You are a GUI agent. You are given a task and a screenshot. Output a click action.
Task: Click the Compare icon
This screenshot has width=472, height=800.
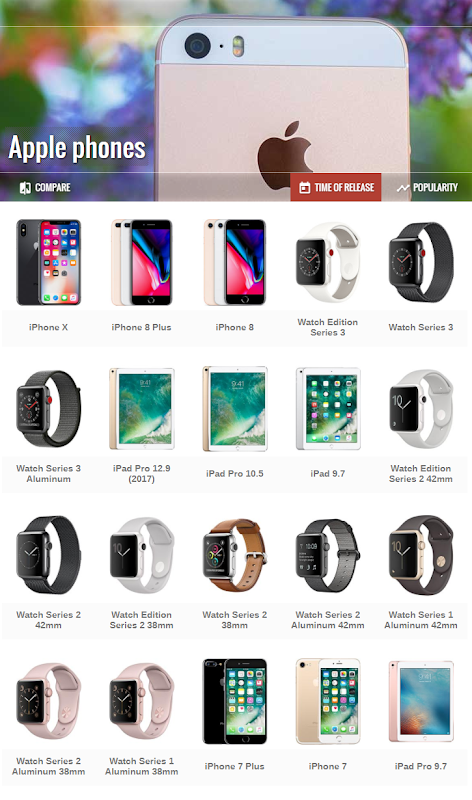click(25, 188)
